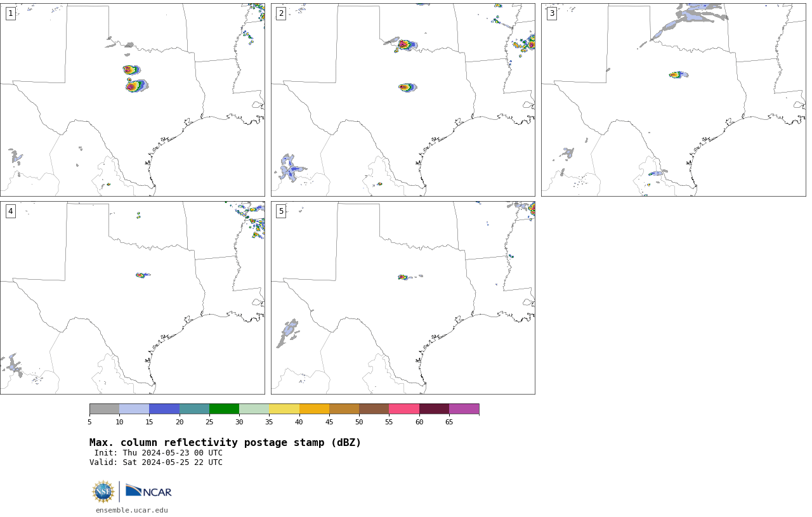
Task: Click the colorbar tick label 5
Action: 89,422
